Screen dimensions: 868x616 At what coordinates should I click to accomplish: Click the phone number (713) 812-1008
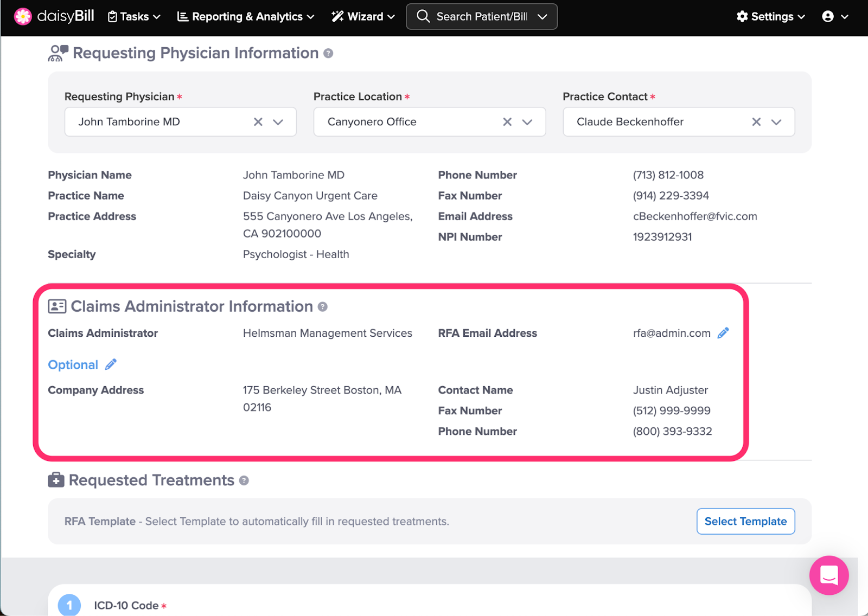click(668, 175)
